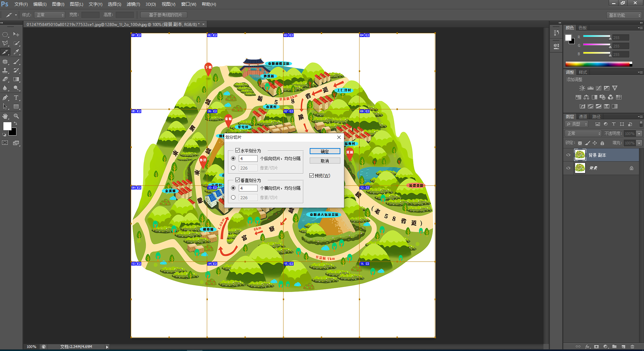
Task: Switch to the 色板 swatches tab
Action: point(582,28)
